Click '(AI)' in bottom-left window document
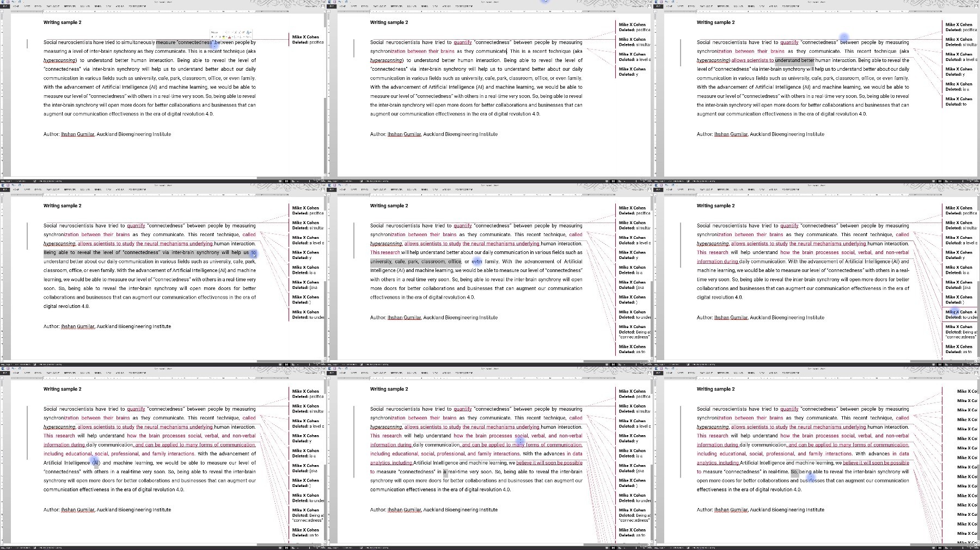The image size is (980, 550). click(95, 463)
